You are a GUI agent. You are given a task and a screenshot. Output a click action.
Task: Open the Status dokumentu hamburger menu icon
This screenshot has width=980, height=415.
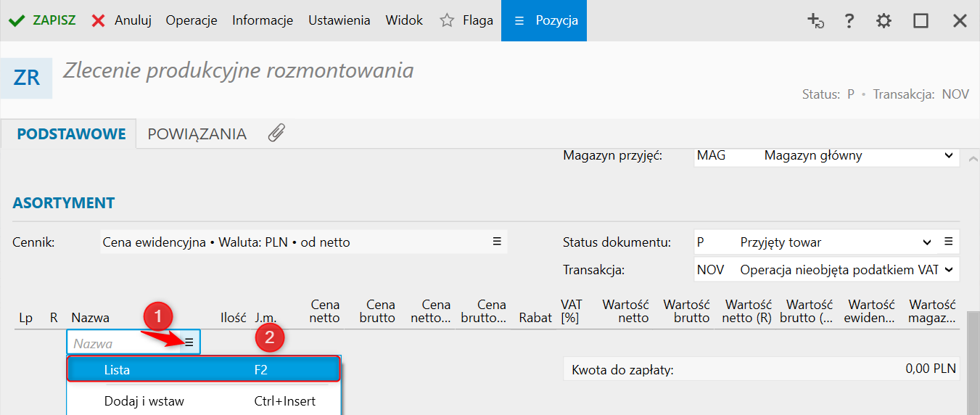tap(948, 242)
